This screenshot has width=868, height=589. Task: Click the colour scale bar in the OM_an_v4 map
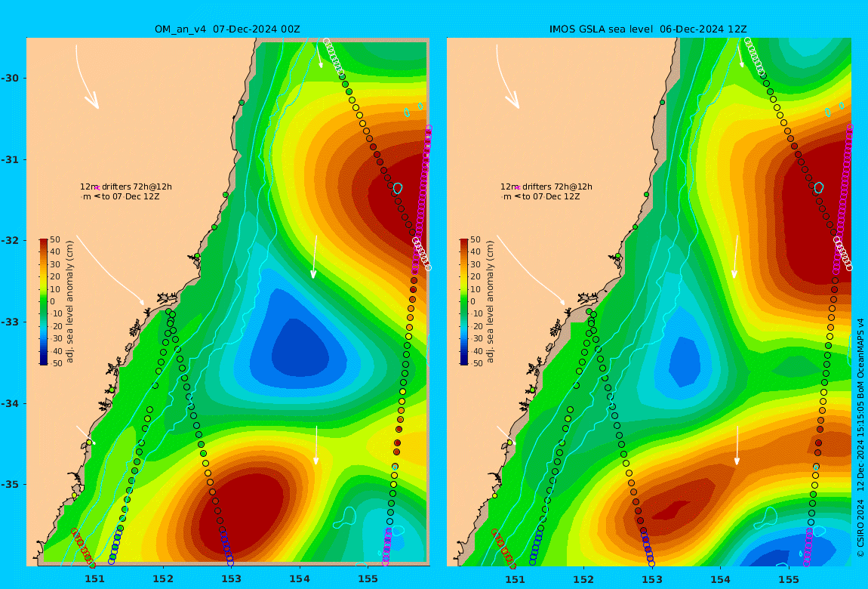point(44,302)
